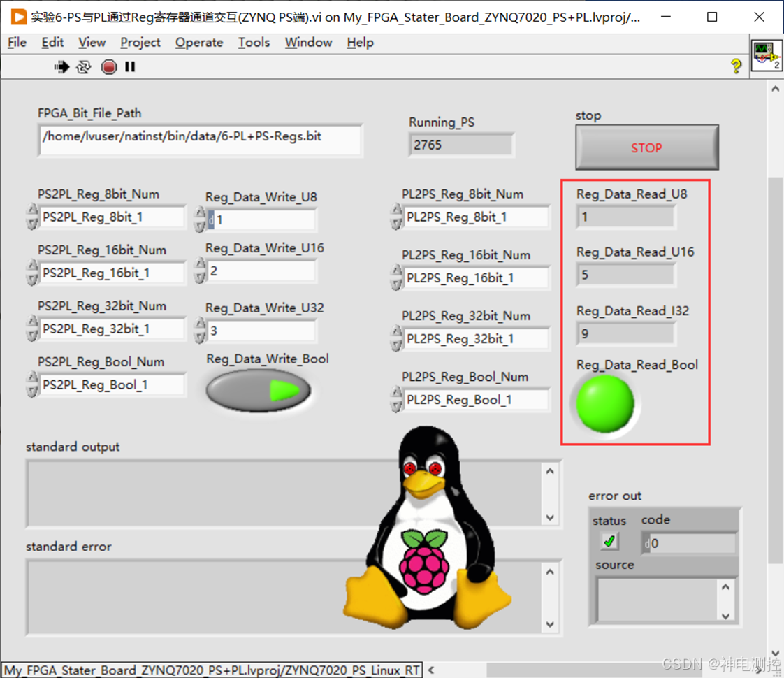Click the Tux penguin picture on panel
The image size is (784, 678).
tap(426, 526)
